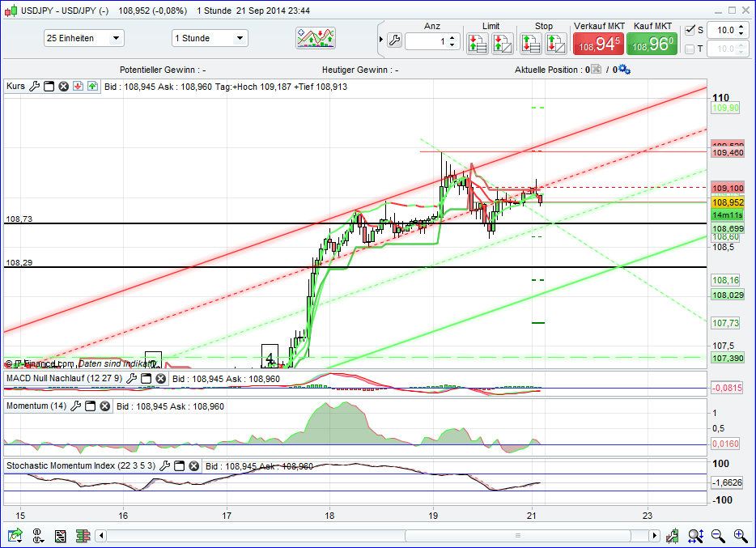Viewport: 756px width, 548px height.
Task: Expand the arrow beside the chart style button
Action: (380, 39)
